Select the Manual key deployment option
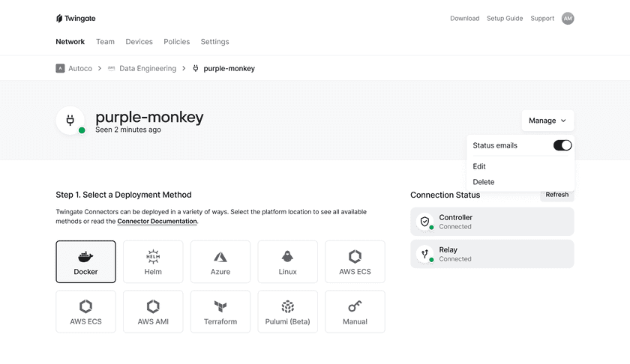Viewport: 630px width, 364px height. (x=355, y=312)
